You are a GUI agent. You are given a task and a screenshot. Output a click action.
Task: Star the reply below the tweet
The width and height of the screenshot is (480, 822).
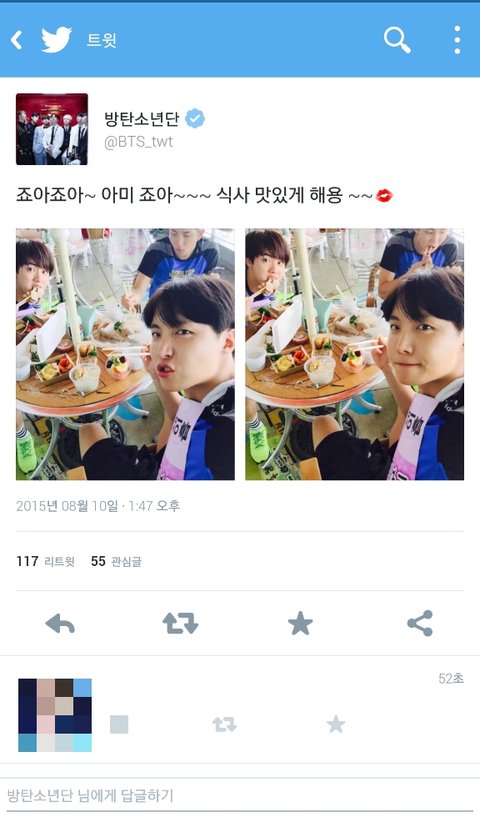[336, 724]
